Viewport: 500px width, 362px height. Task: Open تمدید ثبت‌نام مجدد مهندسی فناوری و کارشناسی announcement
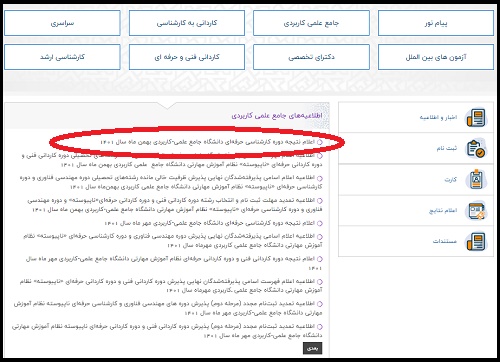[168, 308]
